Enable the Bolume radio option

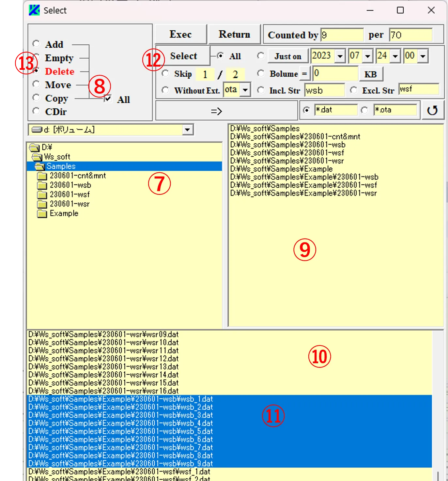pos(260,73)
